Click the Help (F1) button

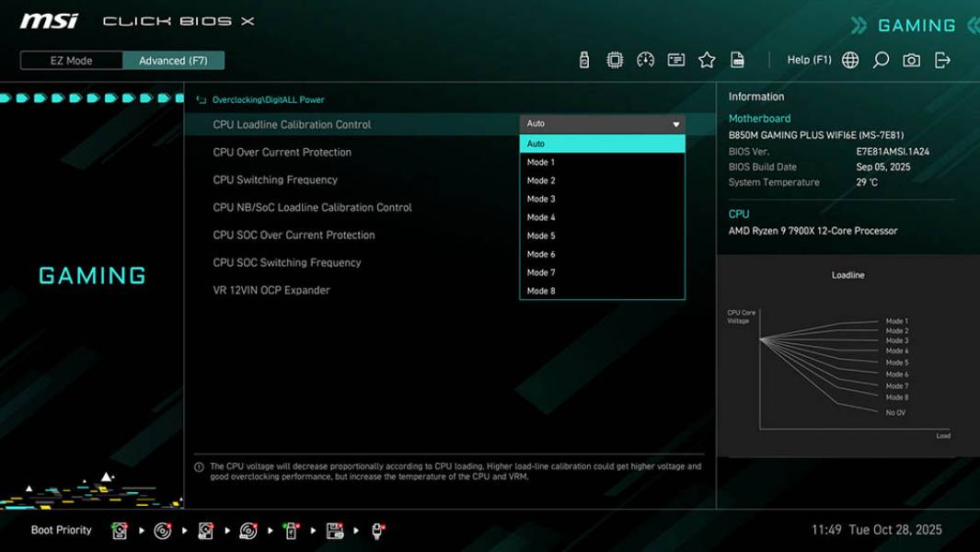click(x=808, y=59)
